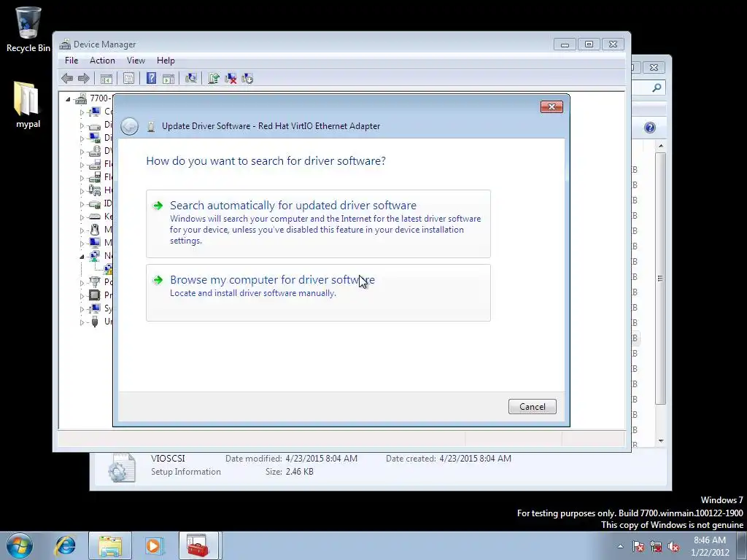Open the Properties toolbar icon
Screen dimensions: 747x560
tap(128, 79)
